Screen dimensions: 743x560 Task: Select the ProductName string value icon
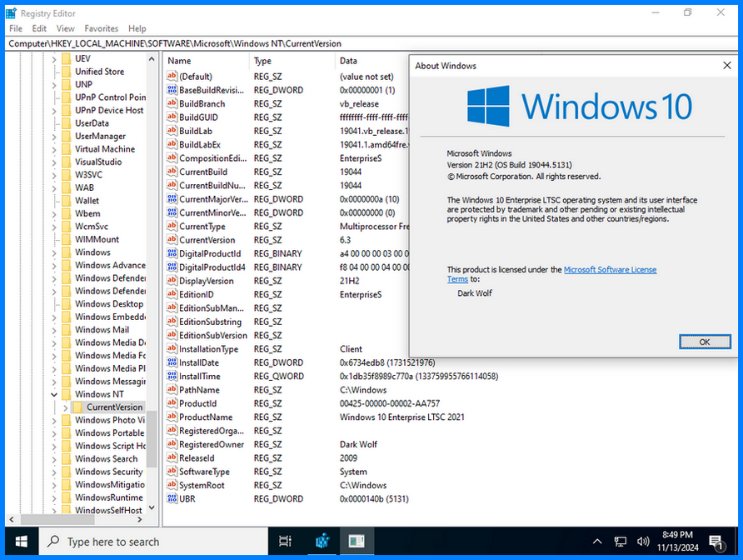click(172, 417)
